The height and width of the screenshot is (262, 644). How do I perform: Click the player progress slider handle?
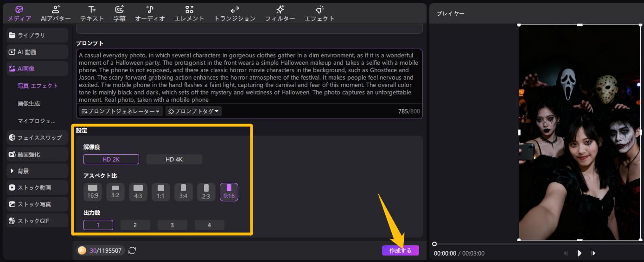pyautogui.click(x=434, y=244)
